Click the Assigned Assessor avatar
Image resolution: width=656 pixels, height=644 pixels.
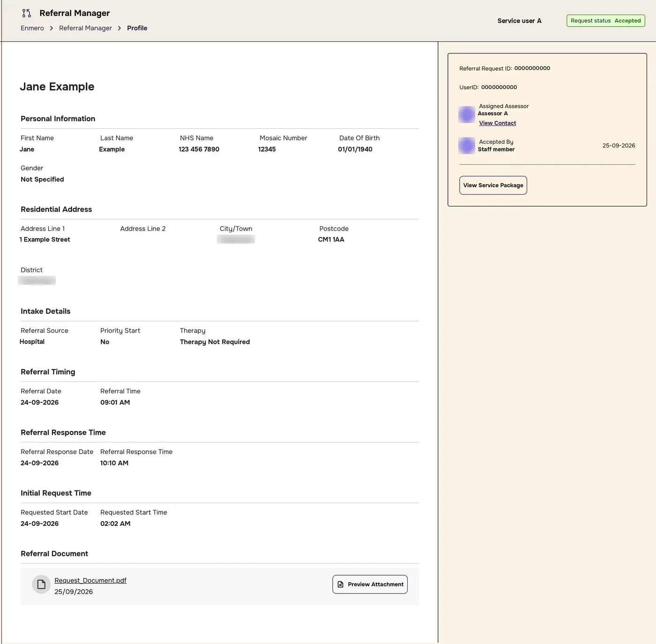[467, 114]
